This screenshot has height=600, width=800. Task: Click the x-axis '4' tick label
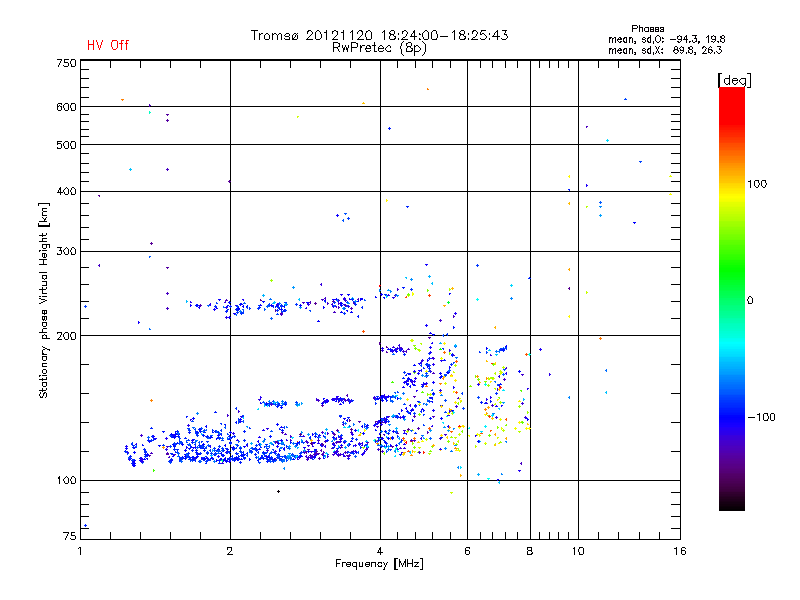pyautogui.click(x=380, y=551)
